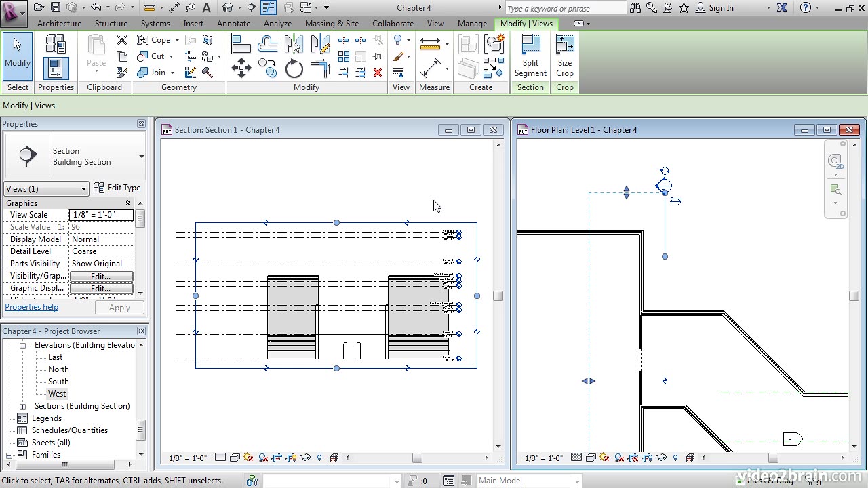
Task: Open the Views (1) filter dropdown
Action: click(x=46, y=188)
